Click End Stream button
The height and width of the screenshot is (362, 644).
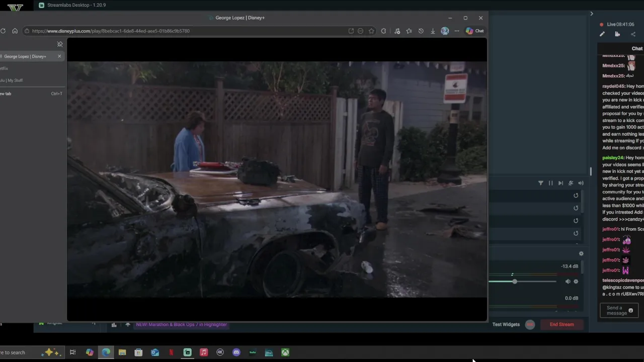561,324
